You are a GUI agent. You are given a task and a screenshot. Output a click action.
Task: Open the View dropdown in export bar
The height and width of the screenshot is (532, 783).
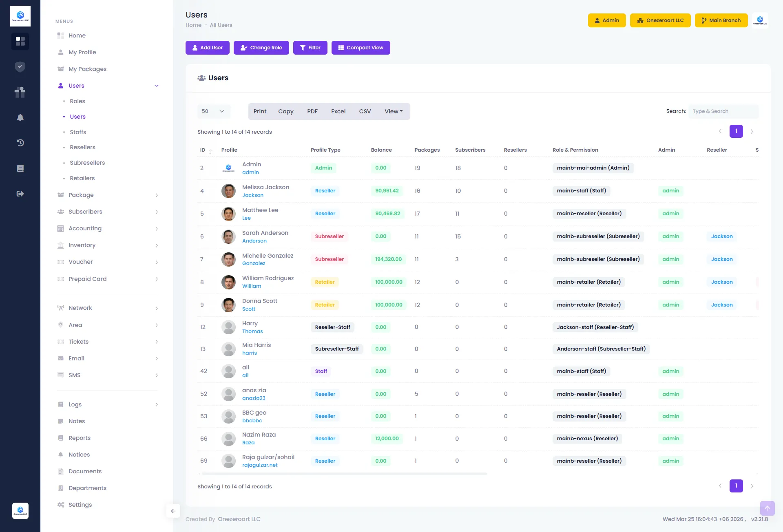[x=393, y=111]
